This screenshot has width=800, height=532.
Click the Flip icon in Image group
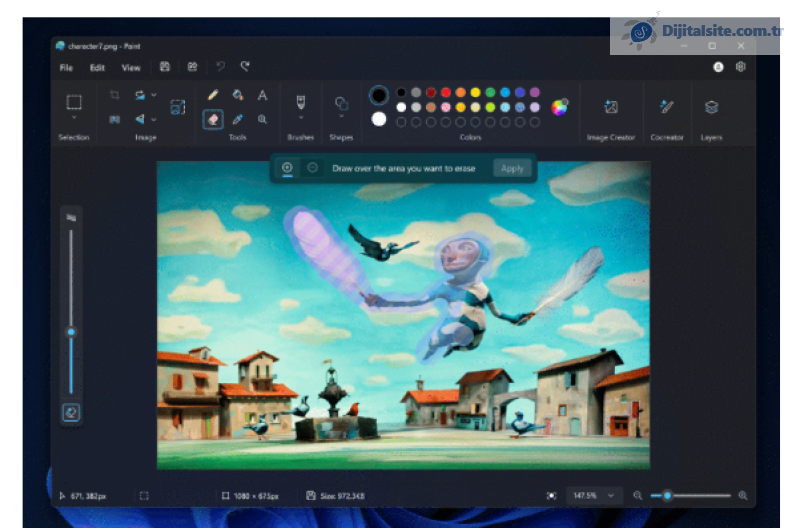pos(139,119)
